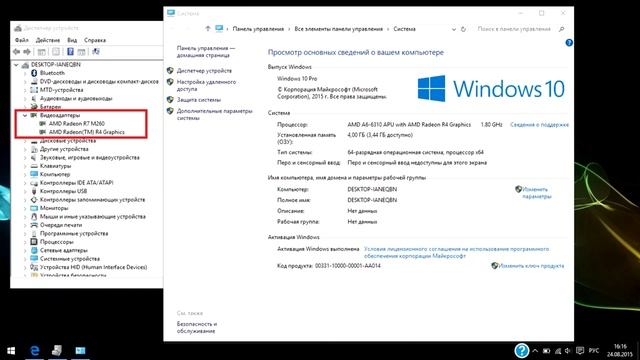Select Компьютер tree row
Viewport: 640px width, 360px height.
55,174
